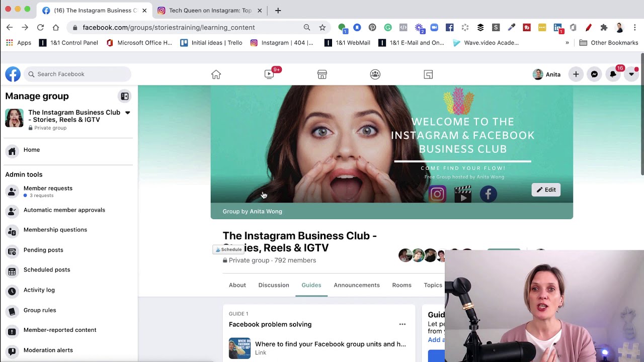Image resolution: width=644 pixels, height=362 pixels.
Task: Reload the current page
Action: click(40, 27)
